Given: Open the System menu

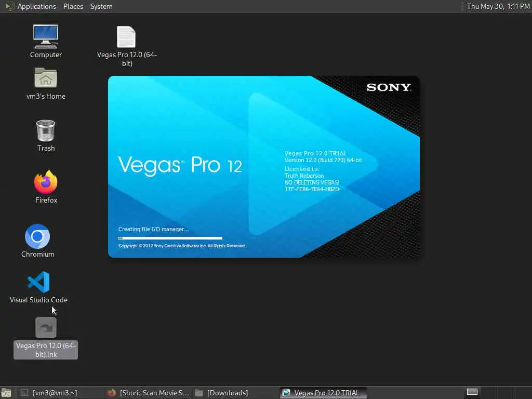Looking at the screenshot, I should pos(101,6).
